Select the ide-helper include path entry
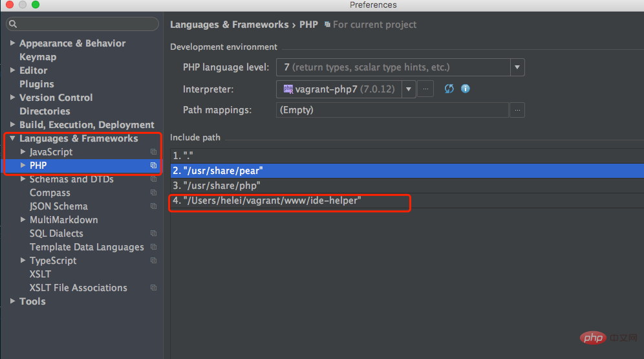The width and height of the screenshot is (644, 359). 272,201
